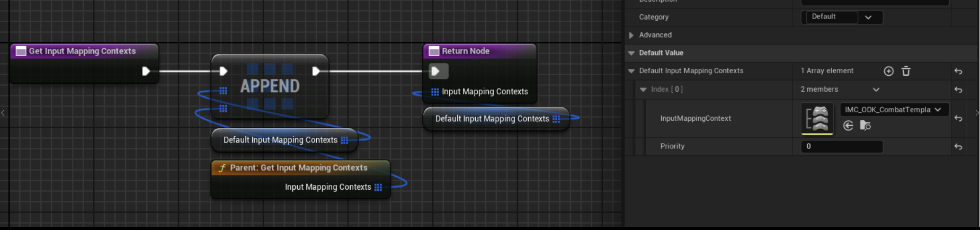
Task: Click Return Node's Input Mapping Contexts array pin
Action: pos(435,92)
